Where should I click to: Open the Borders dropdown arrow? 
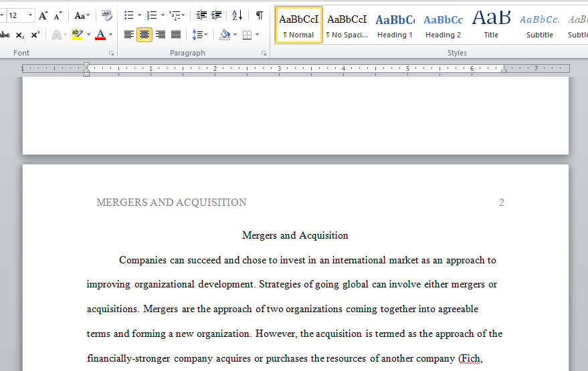pos(258,35)
